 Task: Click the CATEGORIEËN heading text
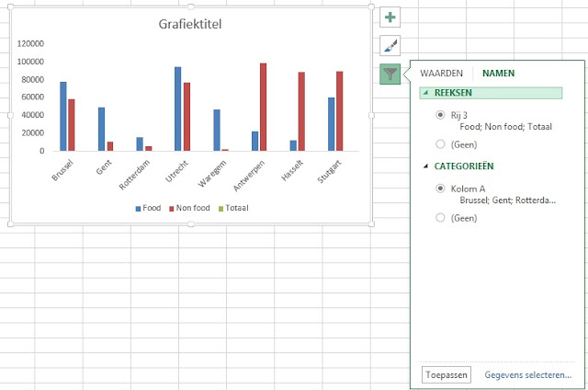point(464,166)
